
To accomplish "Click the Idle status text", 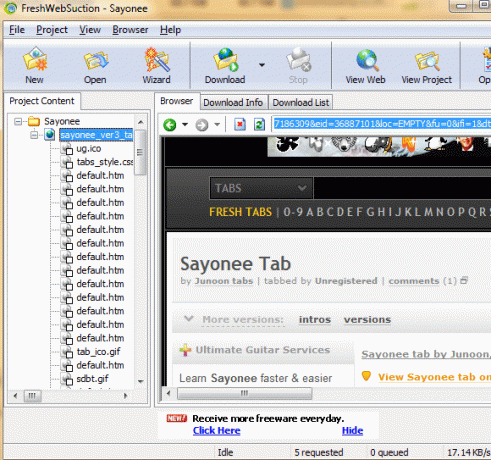I will (x=225, y=452).
